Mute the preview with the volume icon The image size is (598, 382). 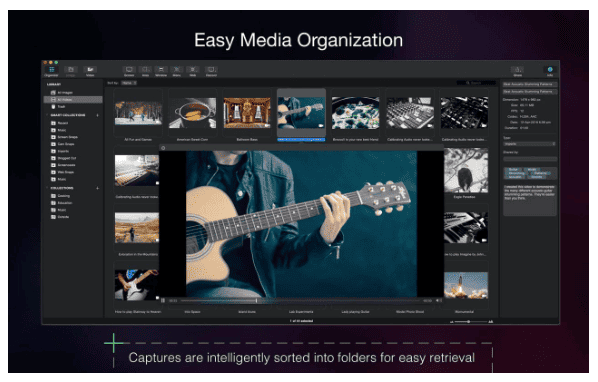(x=439, y=301)
